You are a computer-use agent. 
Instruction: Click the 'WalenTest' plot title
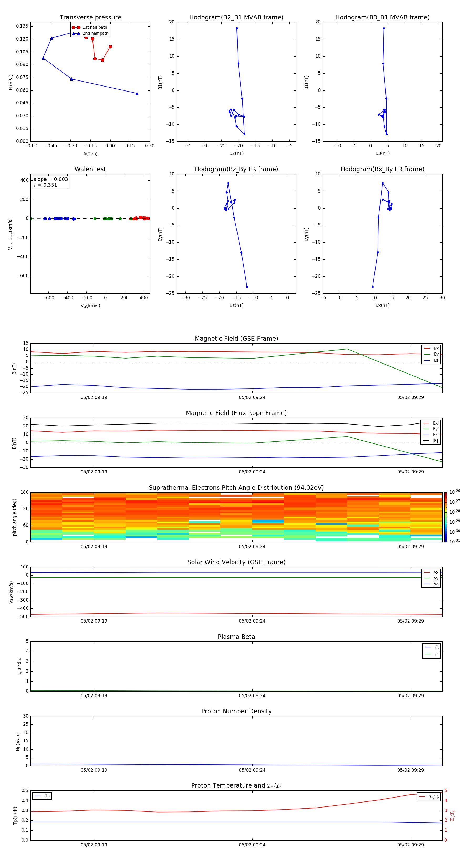click(x=90, y=169)
